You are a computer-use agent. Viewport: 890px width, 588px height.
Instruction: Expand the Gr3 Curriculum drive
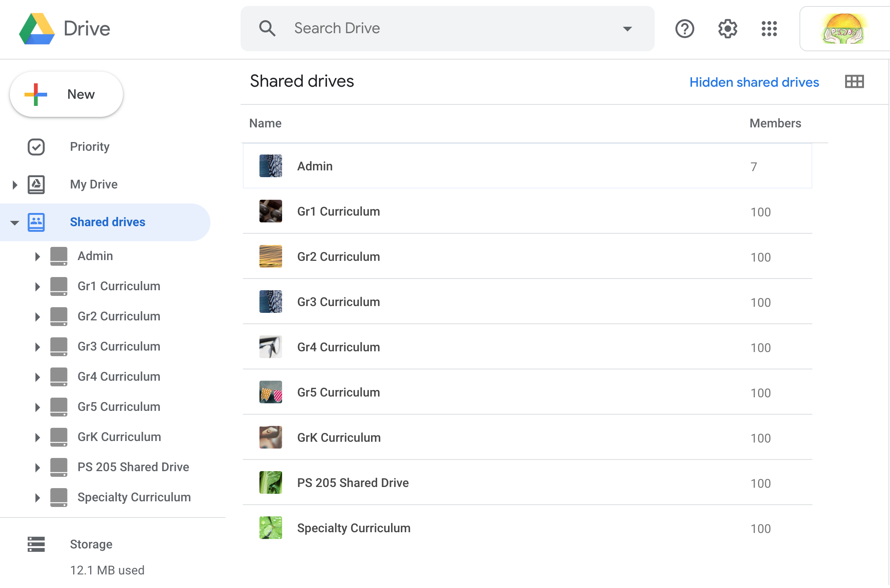click(38, 346)
